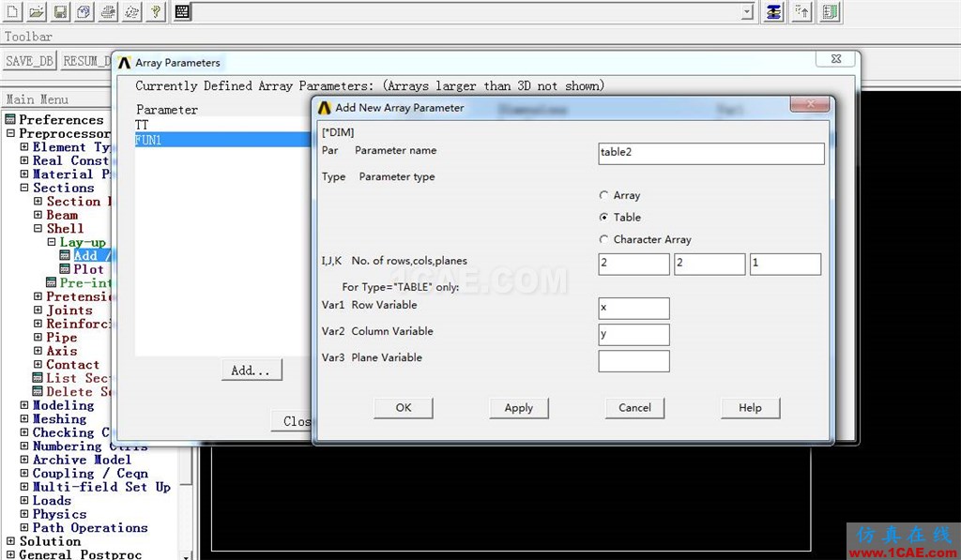Screen dimensions: 961x560
Task: Expand the Element Type node
Action: (23, 146)
